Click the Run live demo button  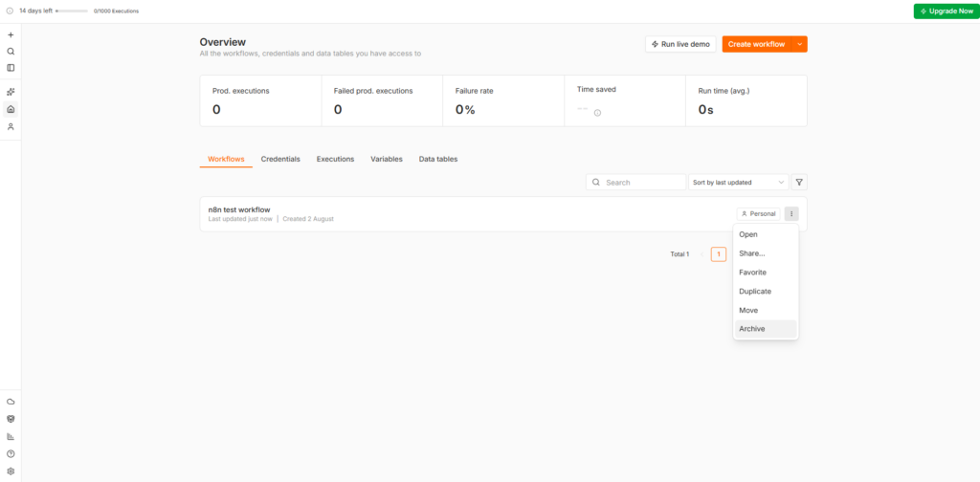click(680, 44)
